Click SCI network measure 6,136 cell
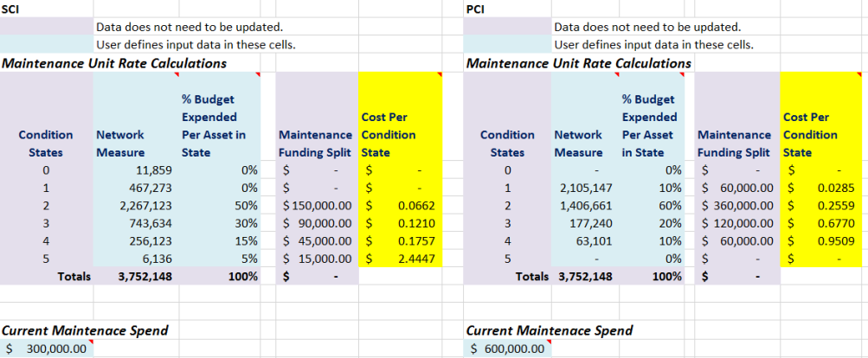 point(136,259)
